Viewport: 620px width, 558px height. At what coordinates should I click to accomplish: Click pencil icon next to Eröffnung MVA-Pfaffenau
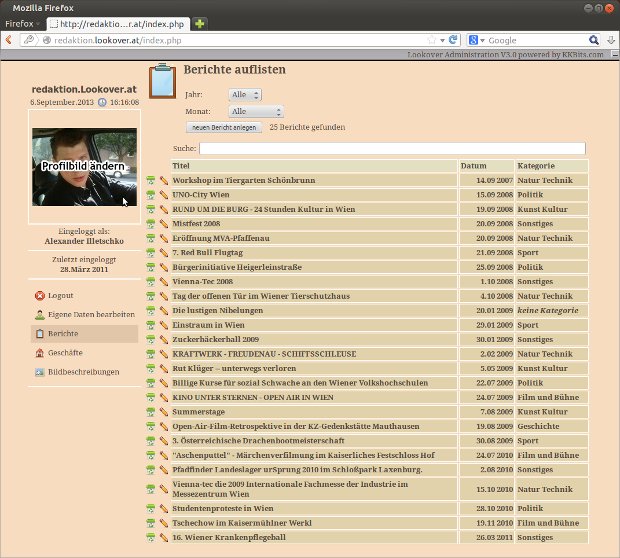(x=164, y=238)
